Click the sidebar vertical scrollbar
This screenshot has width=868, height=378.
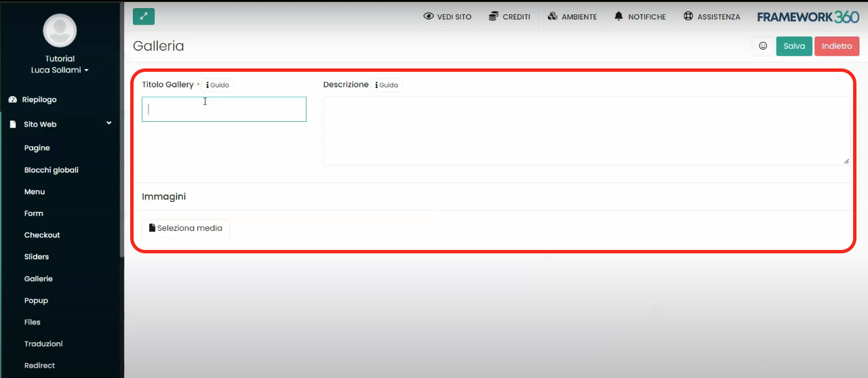click(x=122, y=129)
